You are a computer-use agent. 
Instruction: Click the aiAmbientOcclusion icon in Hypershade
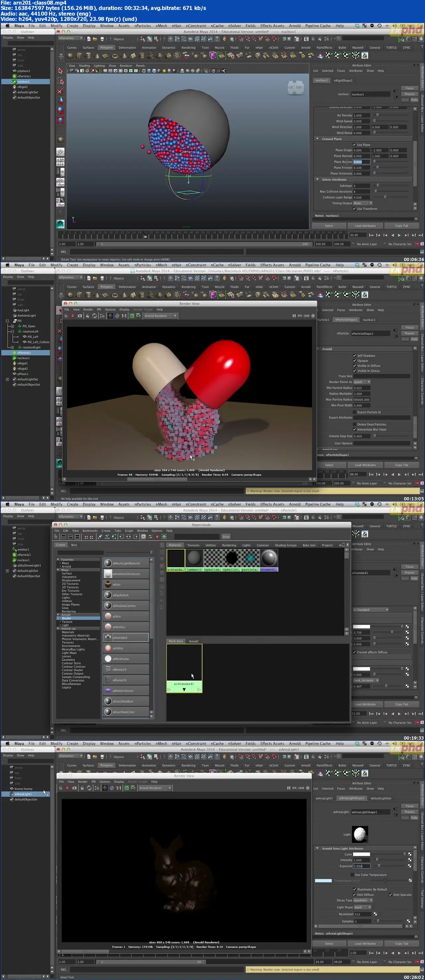pyautogui.click(x=108, y=574)
